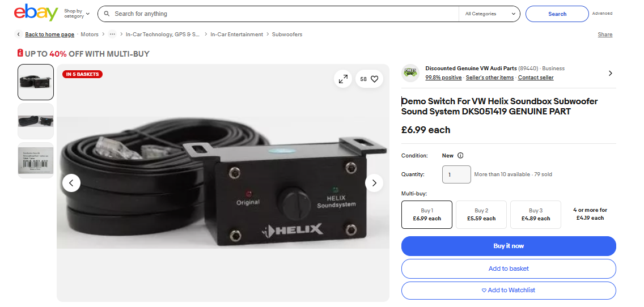The image size is (644, 307).
Task: Open the All Categories dropdown
Action: click(x=490, y=14)
